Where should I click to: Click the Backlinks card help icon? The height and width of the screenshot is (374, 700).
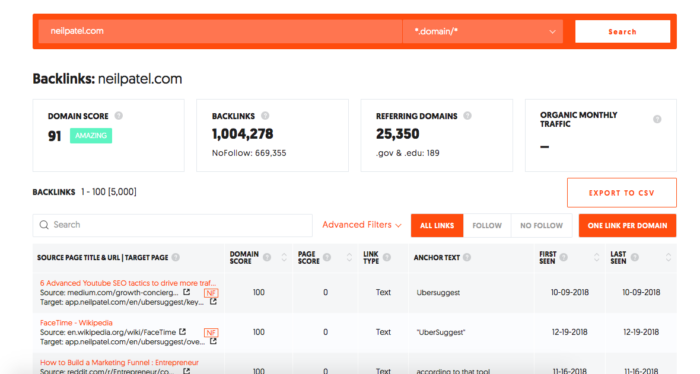tap(265, 116)
